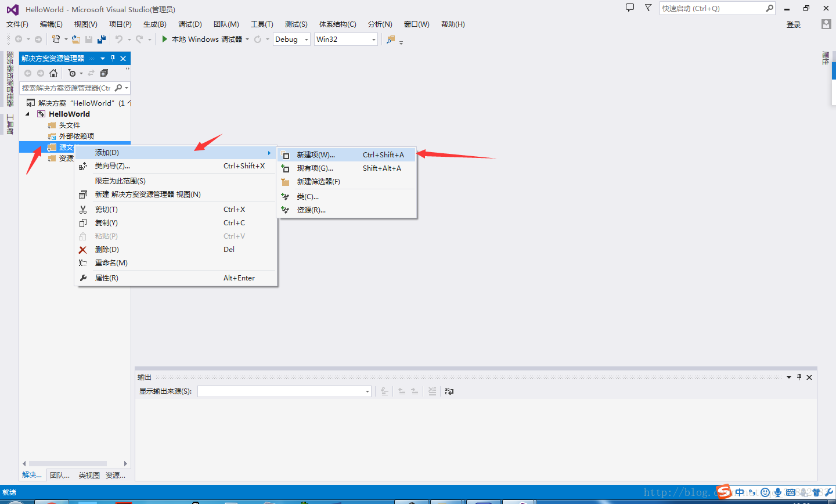The width and height of the screenshot is (836, 504).
Task: Choose 新建项(W)... in the submenu
Action: click(347, 155)
